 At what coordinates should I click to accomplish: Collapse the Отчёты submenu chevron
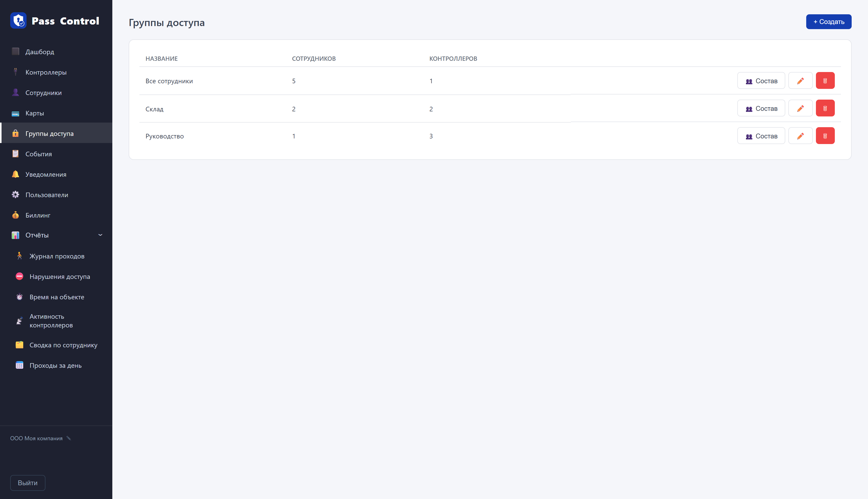point(100,235)
